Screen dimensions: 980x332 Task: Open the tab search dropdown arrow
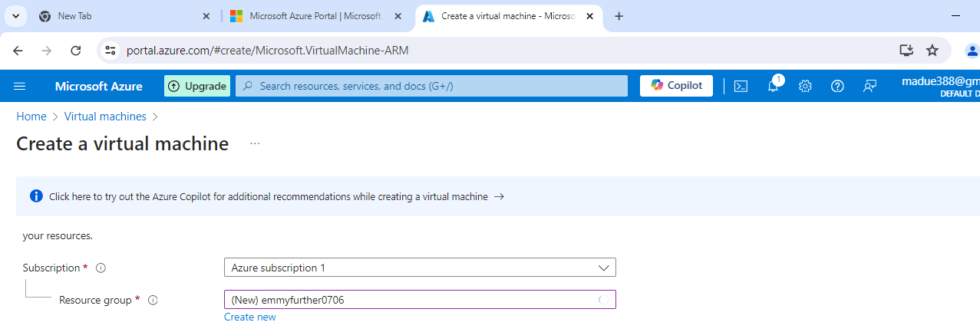tap(15, 16)
